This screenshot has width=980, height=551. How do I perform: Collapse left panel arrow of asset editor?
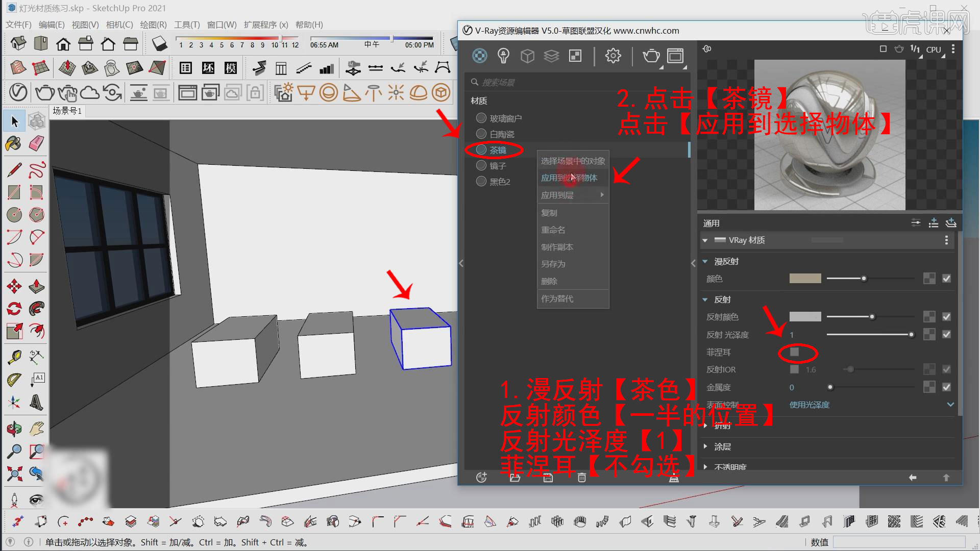(x=461, y=263)
